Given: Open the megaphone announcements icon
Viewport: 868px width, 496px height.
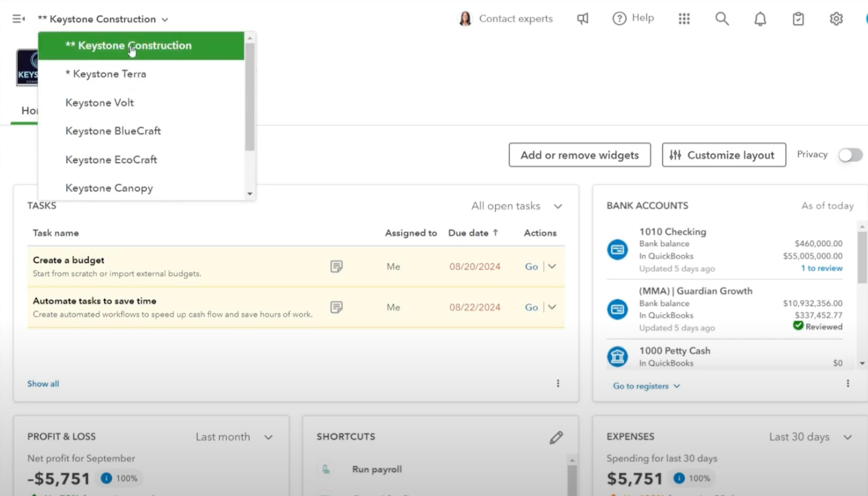Looking at the screenshot, I should pos(583,18).
